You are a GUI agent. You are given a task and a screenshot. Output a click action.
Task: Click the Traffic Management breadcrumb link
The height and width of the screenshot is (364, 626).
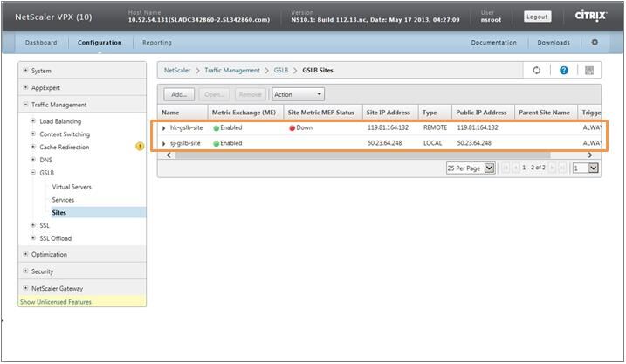[232, 70]
